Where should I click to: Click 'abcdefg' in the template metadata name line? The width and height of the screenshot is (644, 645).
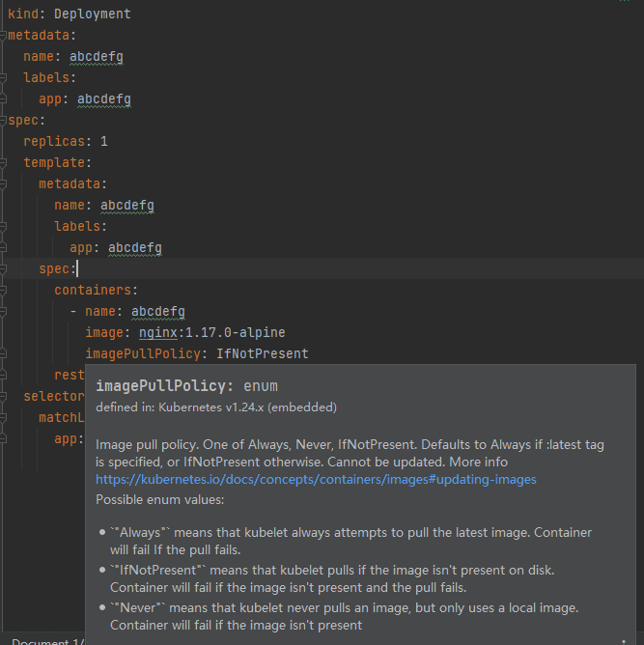coord(127,206)
